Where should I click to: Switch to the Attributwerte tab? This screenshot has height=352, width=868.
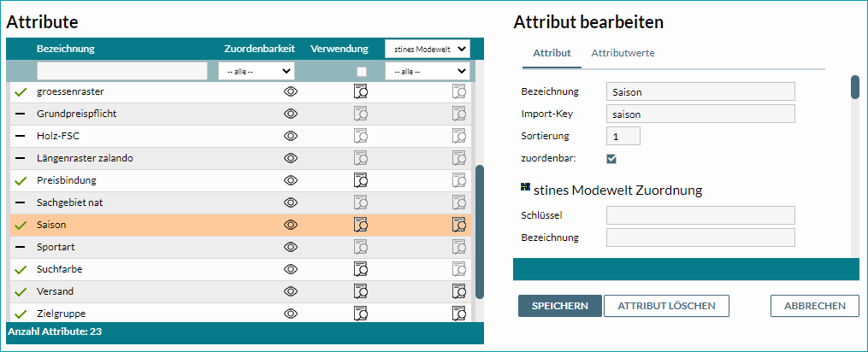click(623, 53)
